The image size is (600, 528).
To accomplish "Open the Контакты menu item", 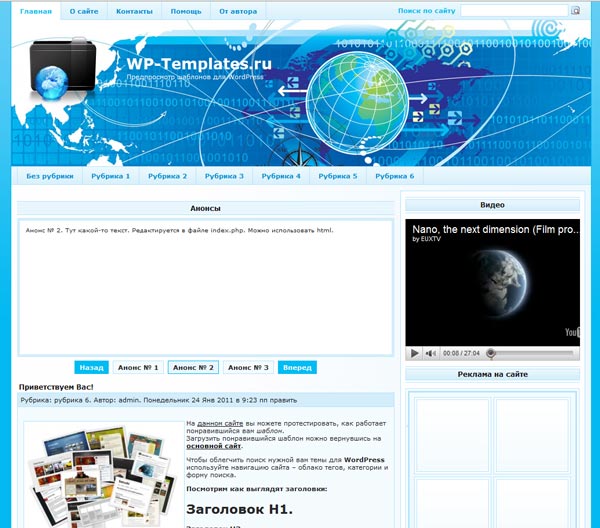I will 134,11.
